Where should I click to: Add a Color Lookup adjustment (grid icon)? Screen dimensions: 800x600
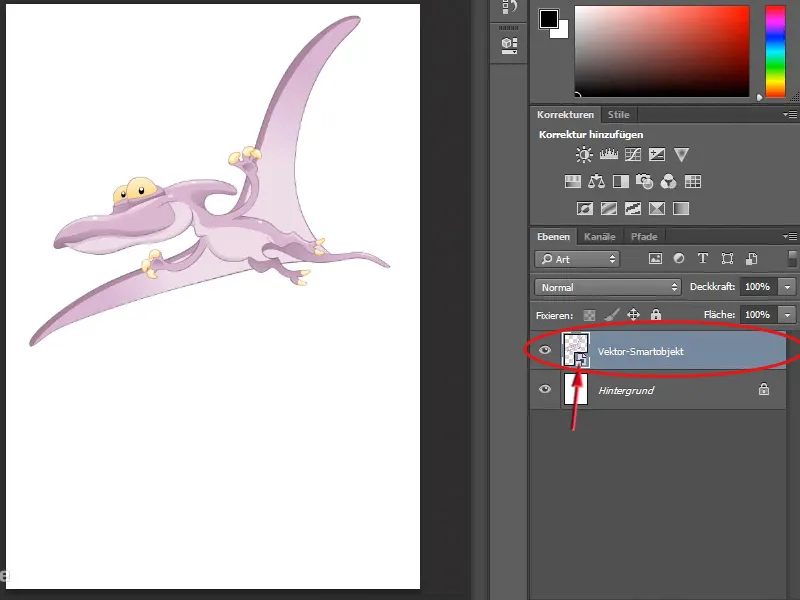(x=692, y=182)
